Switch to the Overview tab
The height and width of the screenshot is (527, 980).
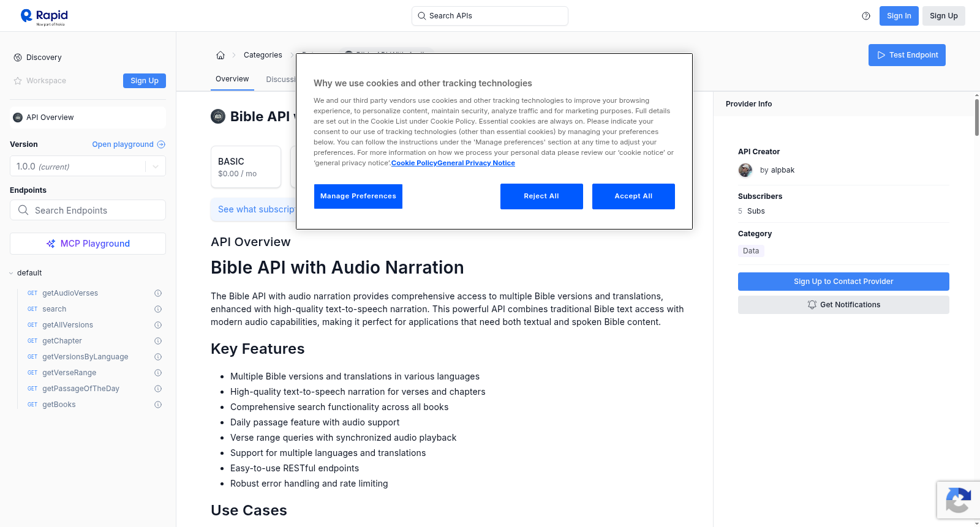tap(232, 79)
